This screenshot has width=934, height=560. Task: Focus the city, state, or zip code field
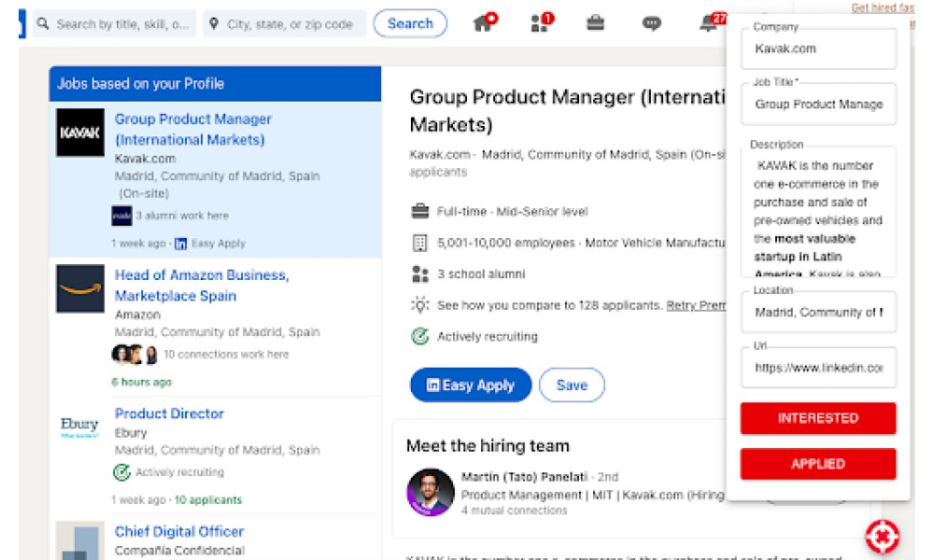285,24
